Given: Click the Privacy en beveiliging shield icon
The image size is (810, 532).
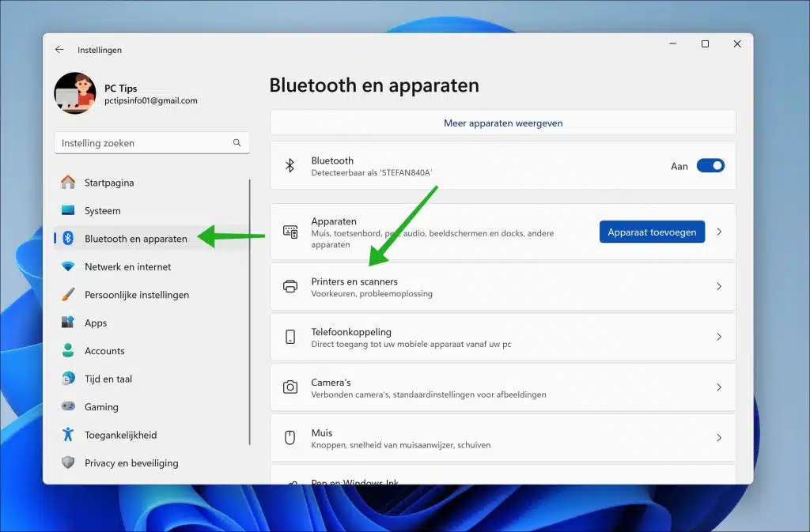Looking at the screenshot, I should [70, 463].
